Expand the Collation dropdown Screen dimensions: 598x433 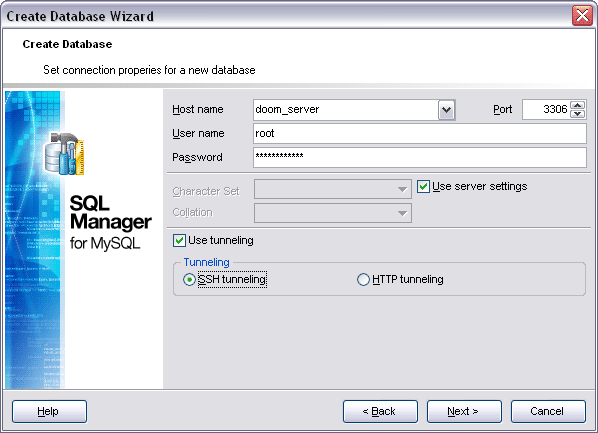[x=402, y=213]
